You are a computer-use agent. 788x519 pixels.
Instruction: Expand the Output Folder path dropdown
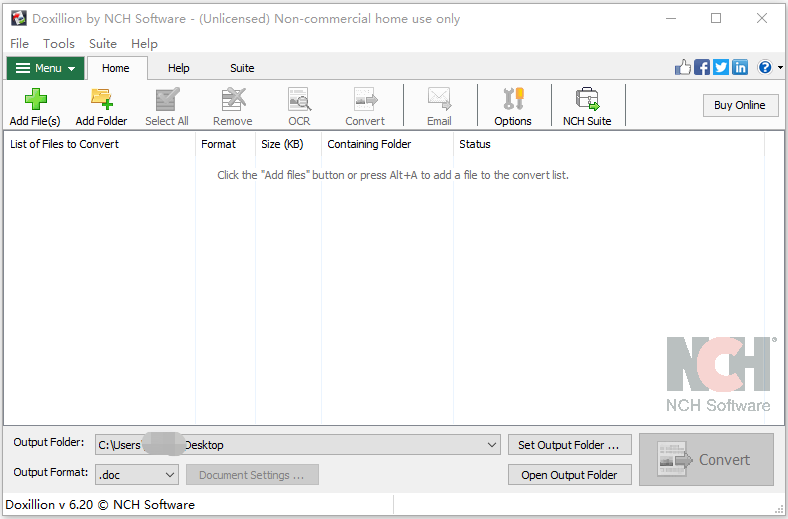(491, 445)
